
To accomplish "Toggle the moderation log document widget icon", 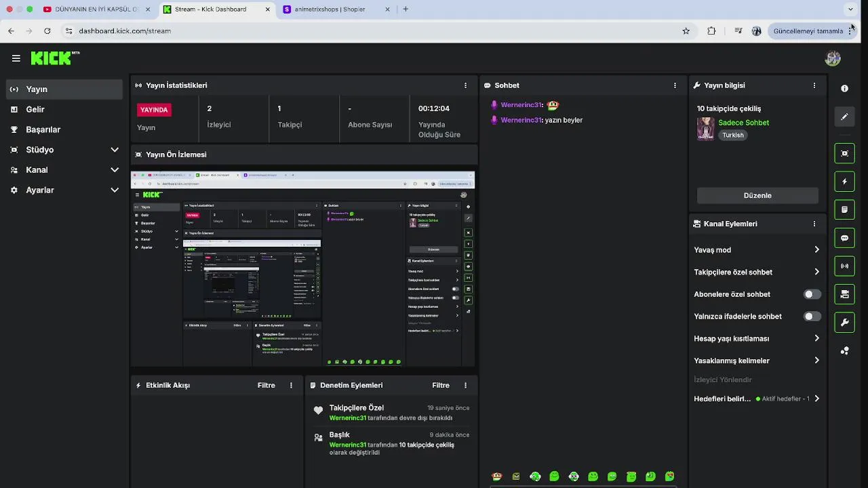I will (x=844, y=209).
